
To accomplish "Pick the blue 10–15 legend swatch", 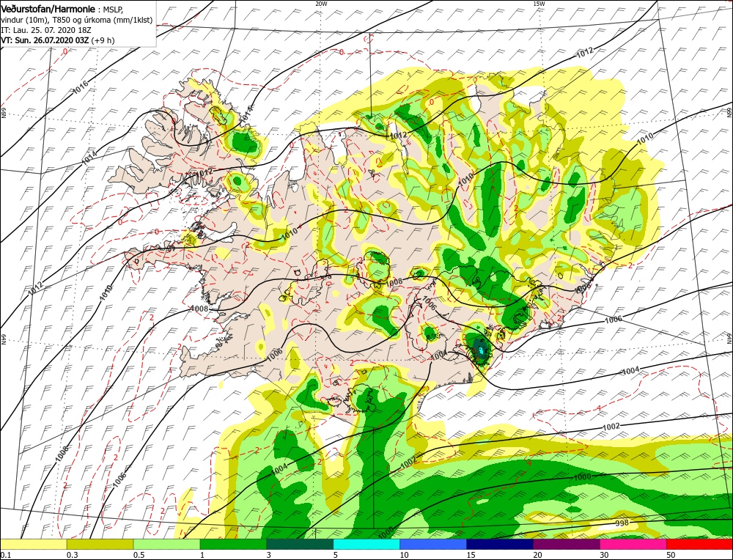I will (x=433, y=544).
